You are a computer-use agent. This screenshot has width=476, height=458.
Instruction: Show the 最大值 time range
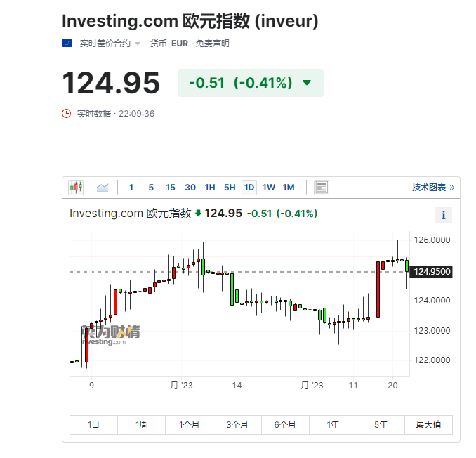click(x=429, y=424)
